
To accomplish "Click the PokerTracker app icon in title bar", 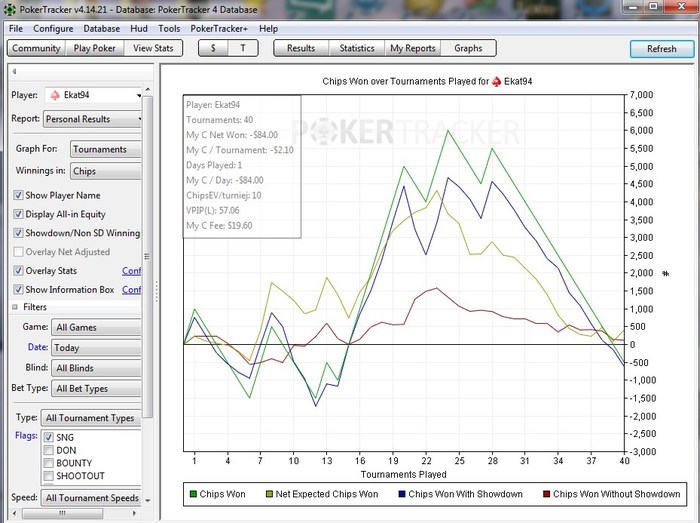I will click(9, 9).
